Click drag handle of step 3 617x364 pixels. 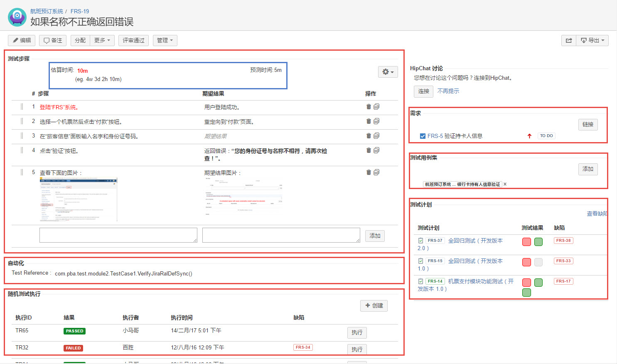click(22, 136)
